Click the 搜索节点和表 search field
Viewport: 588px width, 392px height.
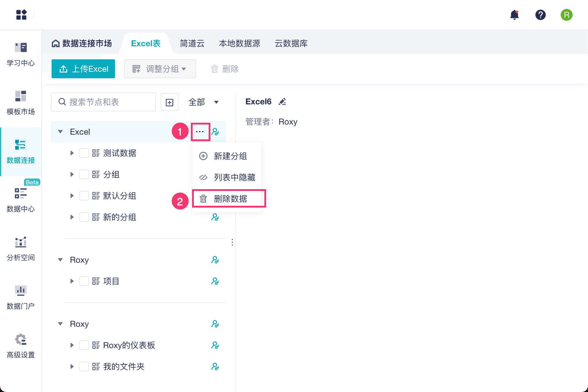click(104, 102)
